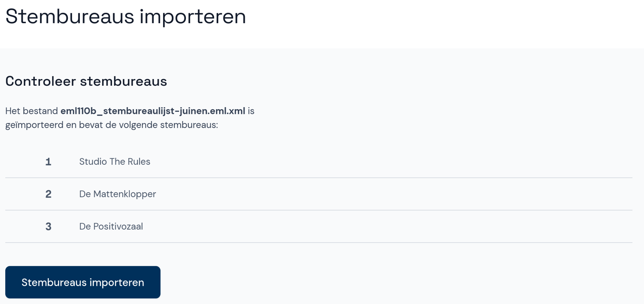The height and width of the screenshot is (304, 644).
Task: Click the first row of the stembureau list
Action: [231, 161]
